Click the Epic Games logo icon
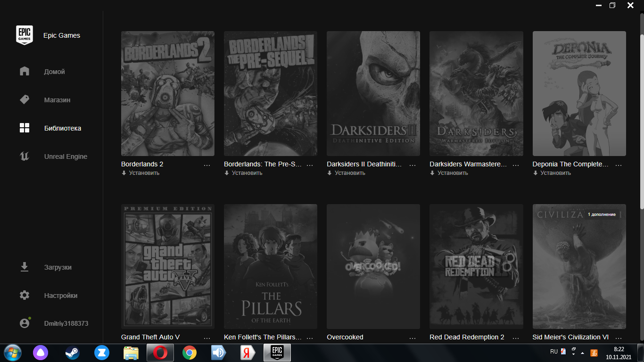 25,35
